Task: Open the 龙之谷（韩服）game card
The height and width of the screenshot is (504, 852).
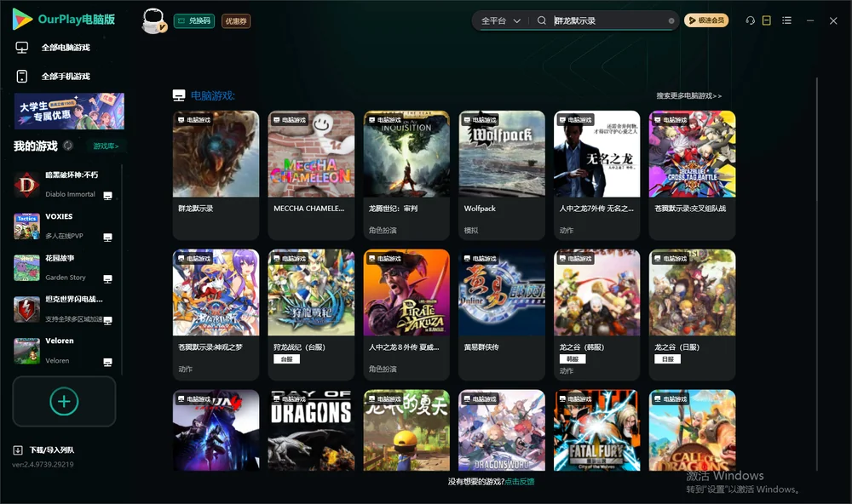Action: click(x=596, y=314)
